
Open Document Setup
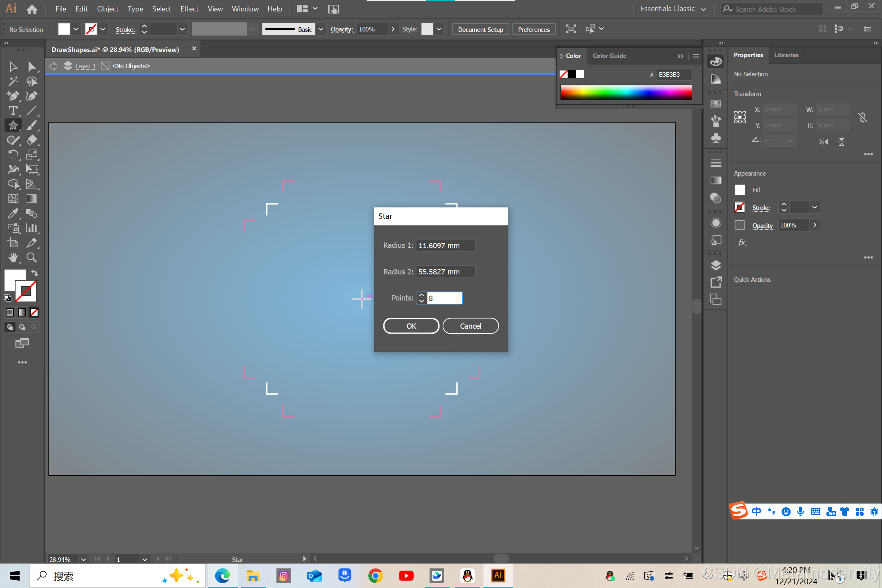[480, 29]
